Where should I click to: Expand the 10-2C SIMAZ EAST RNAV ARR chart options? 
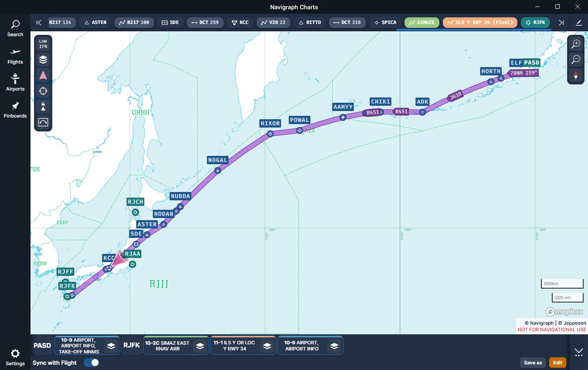[x=200, y=345]
